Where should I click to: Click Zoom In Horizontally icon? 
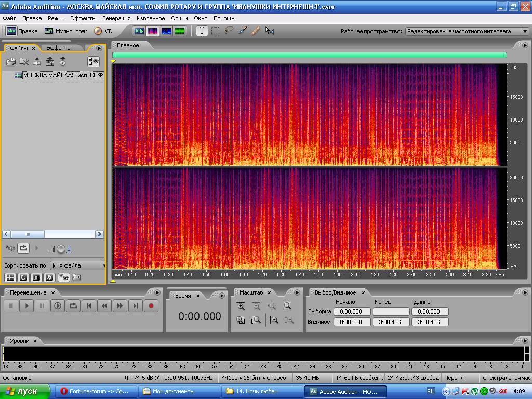pyautogui.click(x=241, y=307)
